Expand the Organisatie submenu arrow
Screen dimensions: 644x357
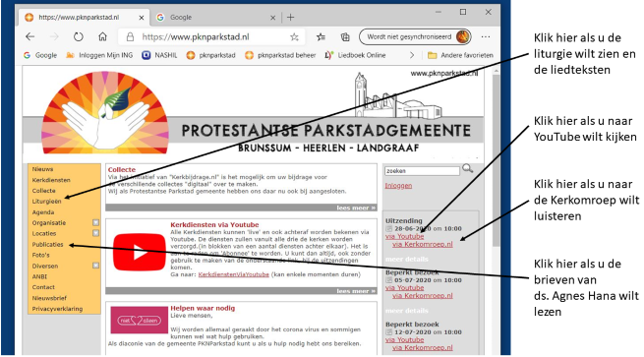[x=95, y=222]
